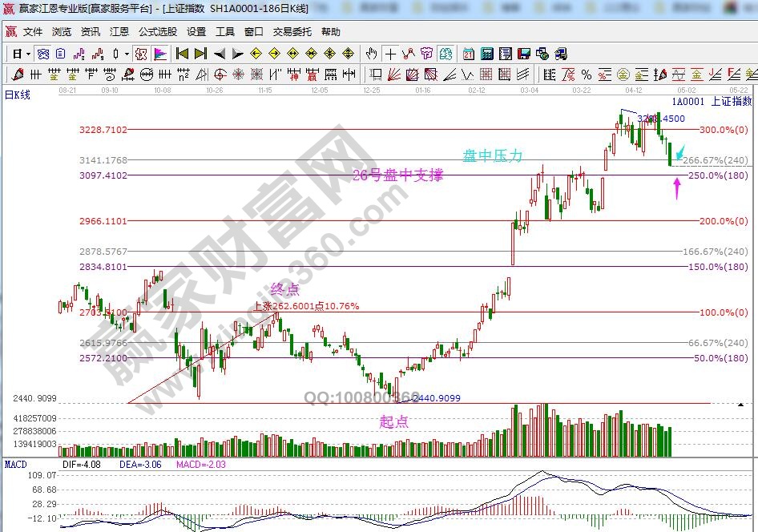
Task: Click the 日K线 label above the chart
Action: click(18, 95)
